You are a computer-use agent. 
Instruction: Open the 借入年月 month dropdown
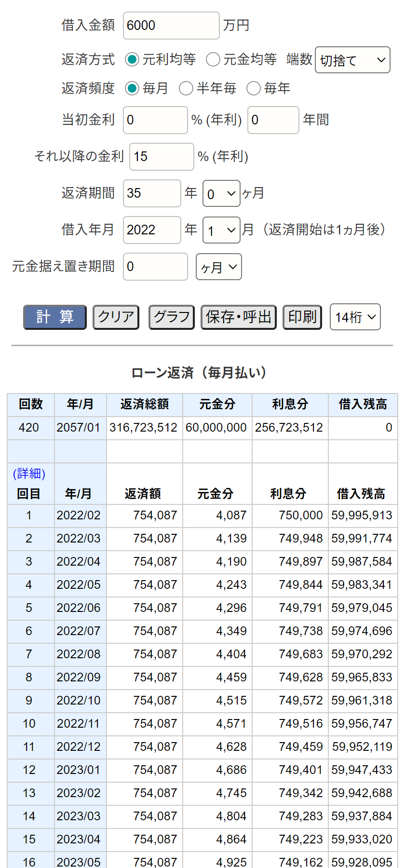[x=221, y=231]
